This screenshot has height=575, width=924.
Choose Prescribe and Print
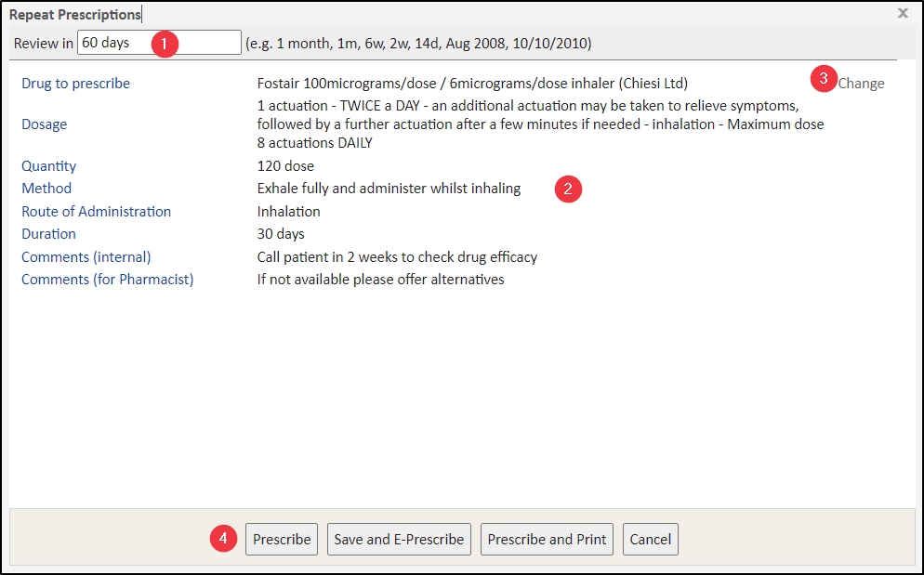[547, 540]
